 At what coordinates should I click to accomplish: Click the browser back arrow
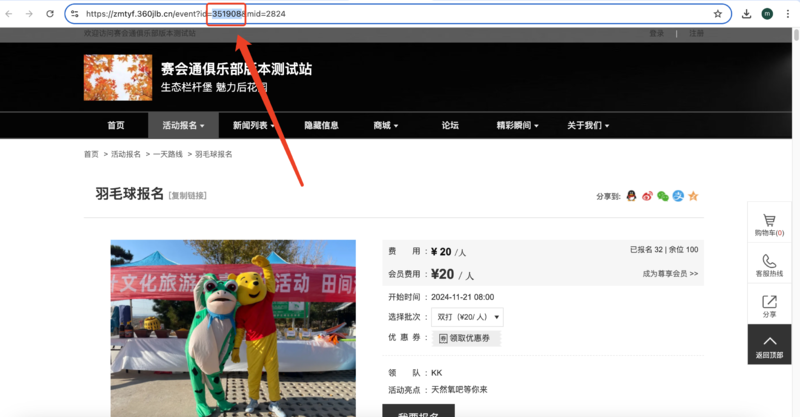tap(9, 14)
